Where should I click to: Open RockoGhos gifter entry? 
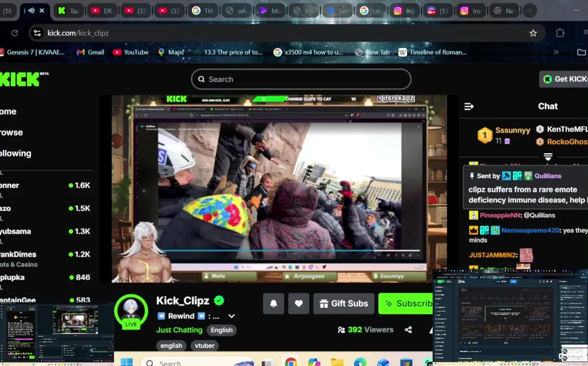562,142
